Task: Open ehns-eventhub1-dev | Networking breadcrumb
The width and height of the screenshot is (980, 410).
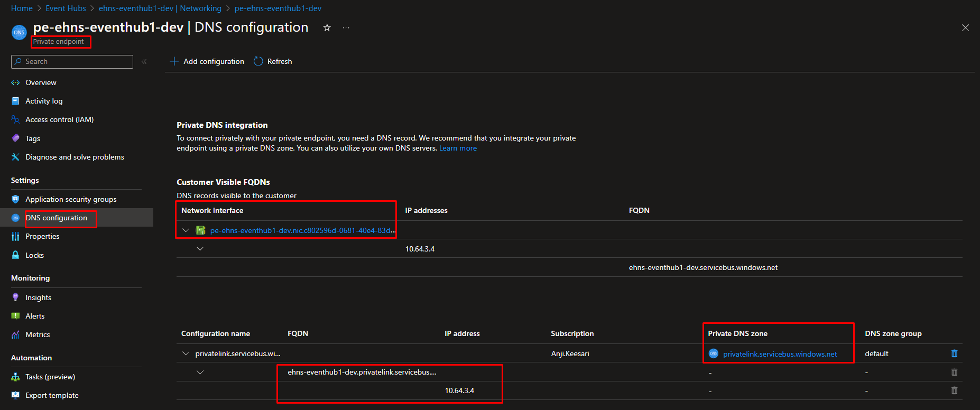Action: tap(160, 8)
